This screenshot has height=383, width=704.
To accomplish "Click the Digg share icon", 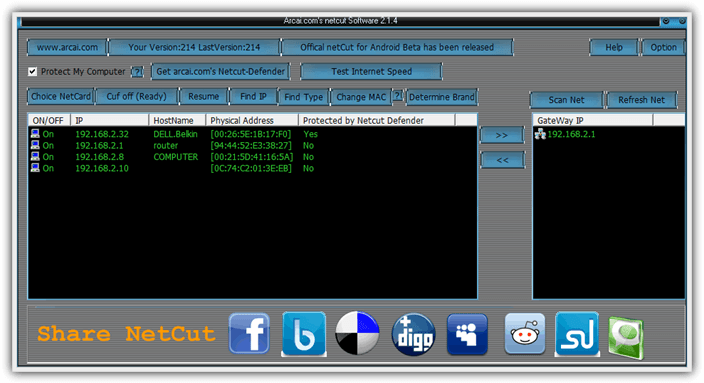I will [x=413, y=335].
